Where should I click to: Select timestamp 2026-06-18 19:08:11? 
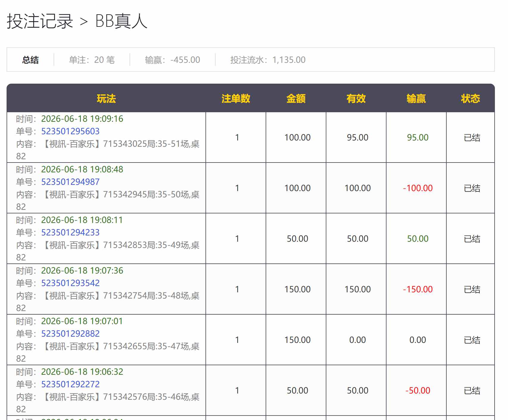tap(82, 220)
